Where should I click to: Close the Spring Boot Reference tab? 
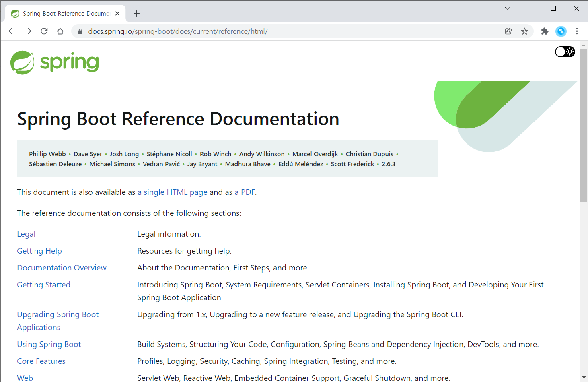coord(117,14)
